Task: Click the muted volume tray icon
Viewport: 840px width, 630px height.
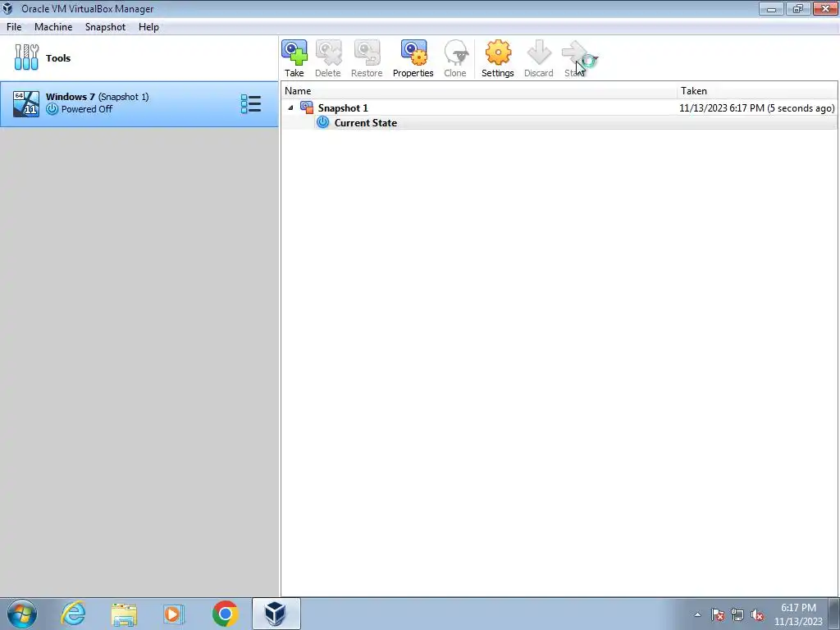Action: [757, 614]
